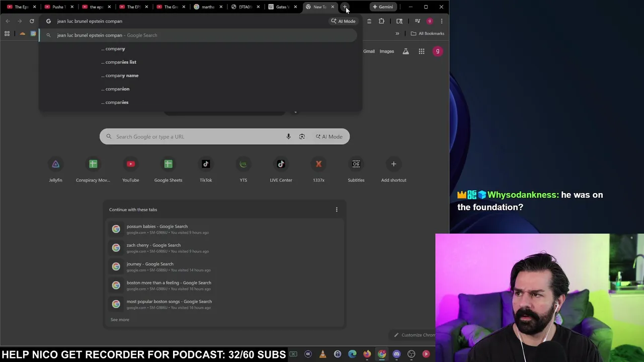Open Firefox from the taskbar

[367, 354]
